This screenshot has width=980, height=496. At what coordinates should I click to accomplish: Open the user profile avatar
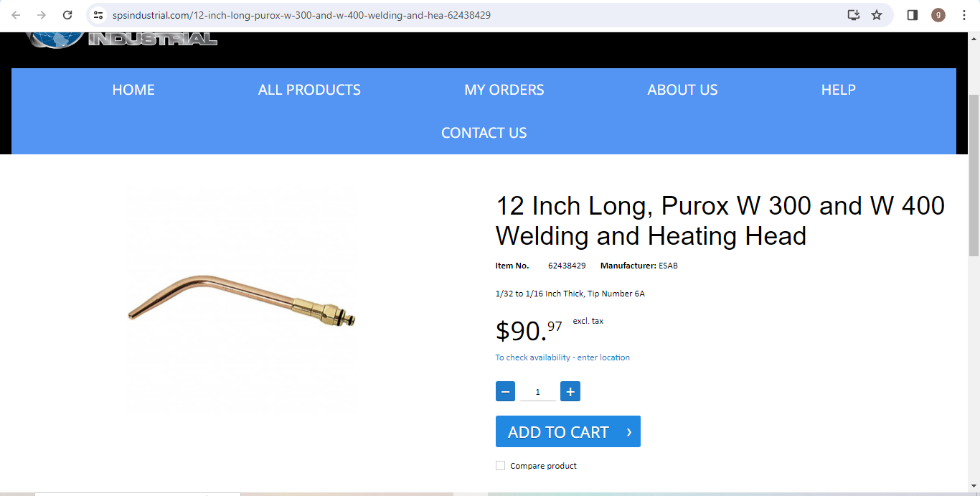(938, 15)
